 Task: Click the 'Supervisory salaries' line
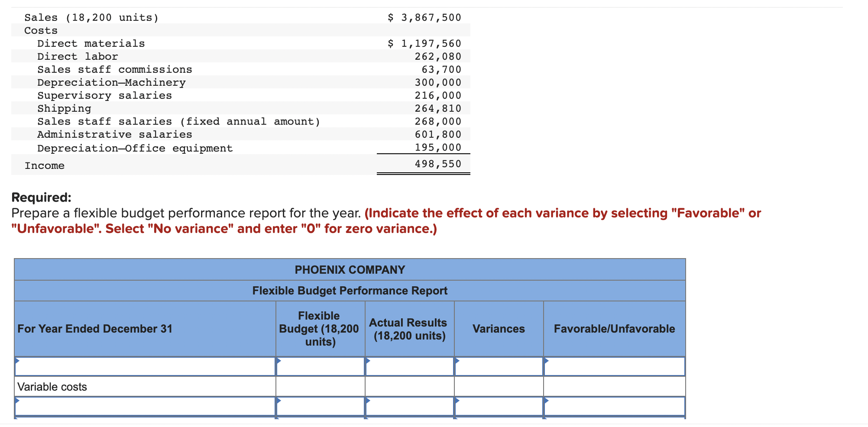coord(104,96)
